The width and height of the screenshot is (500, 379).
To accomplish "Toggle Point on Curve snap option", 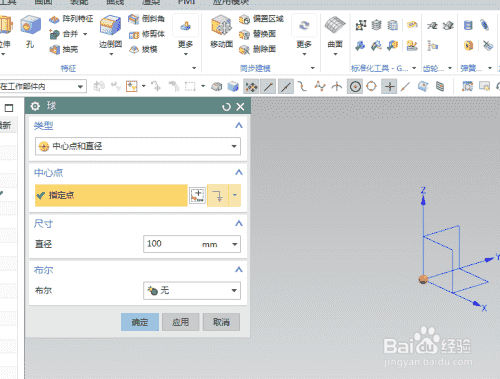I will pyautogui.click(x=405, y=87).
